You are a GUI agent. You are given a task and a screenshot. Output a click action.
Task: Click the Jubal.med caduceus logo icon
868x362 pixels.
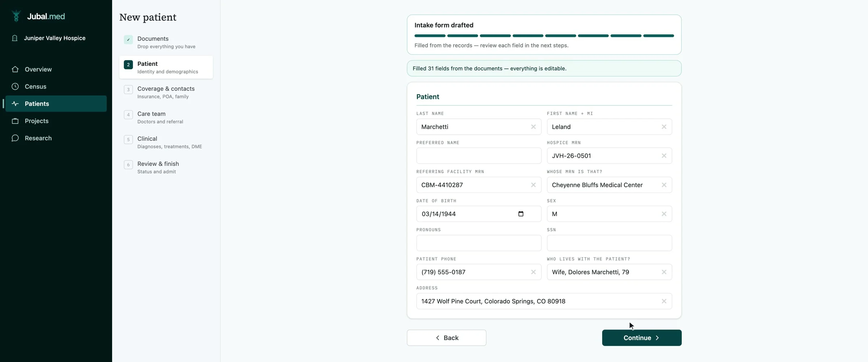coord(16,16)
